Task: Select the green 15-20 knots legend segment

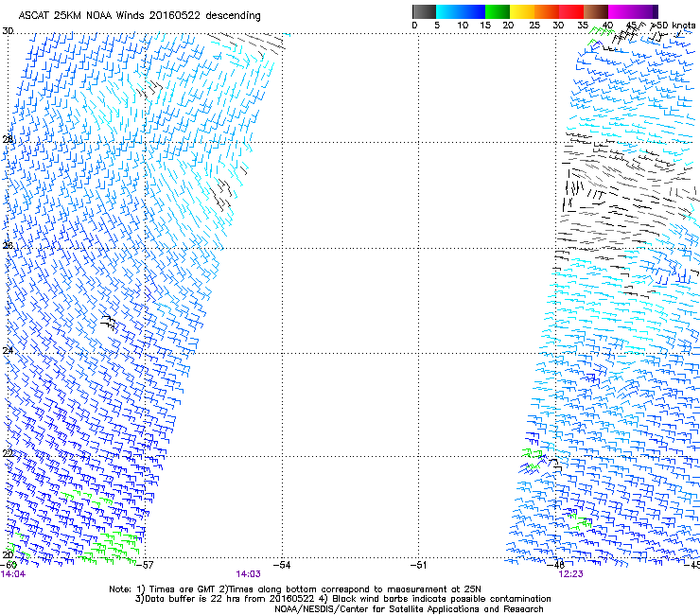Action: point(498,11)
